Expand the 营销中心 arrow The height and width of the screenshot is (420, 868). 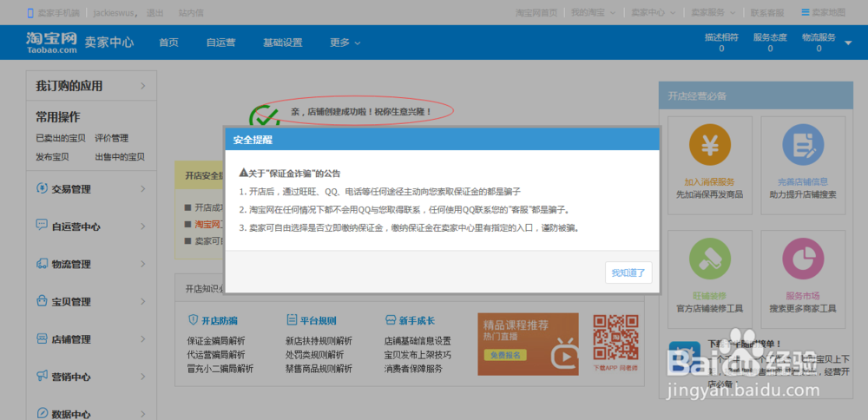point(143,377)
